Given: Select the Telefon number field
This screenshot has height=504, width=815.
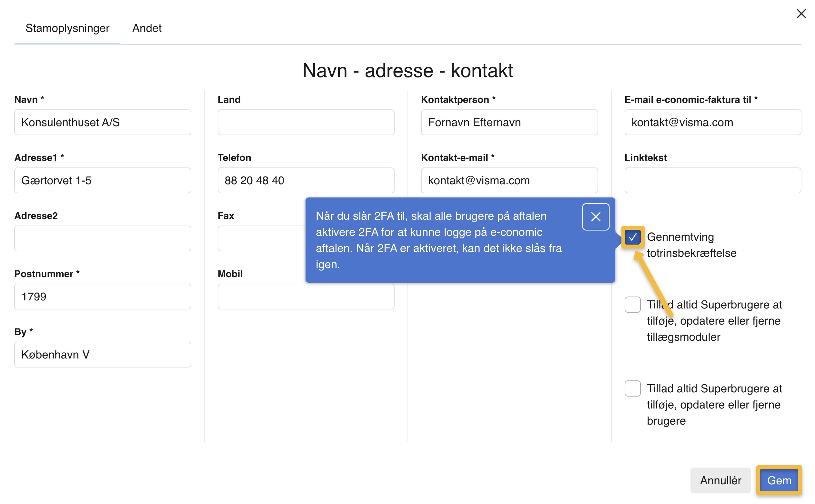Looking at the screenshot, I should 306,180.
